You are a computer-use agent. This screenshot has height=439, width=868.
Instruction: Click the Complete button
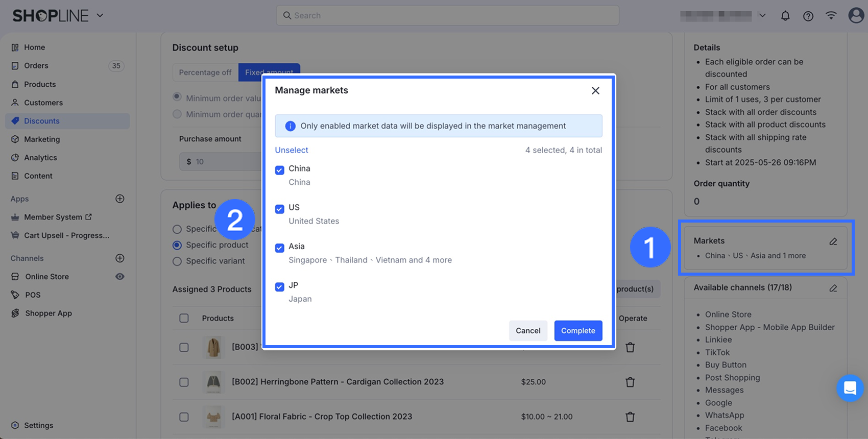pyautogui.click(x=578, y=331)
